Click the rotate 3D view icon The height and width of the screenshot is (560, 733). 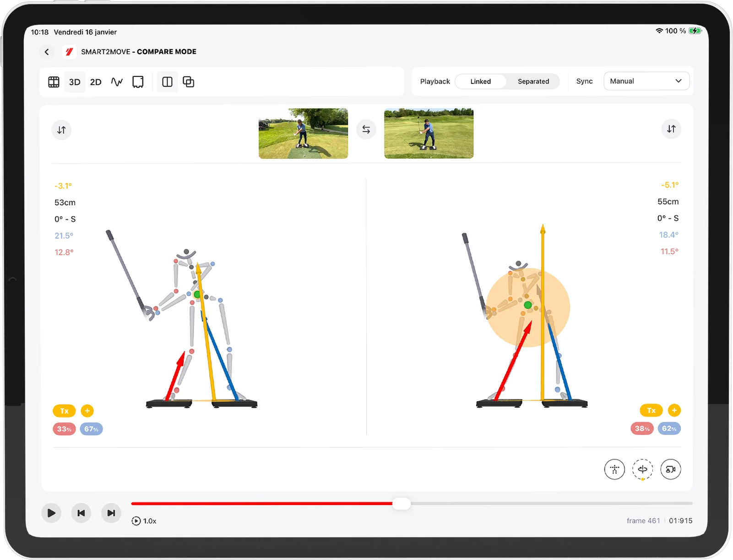click(x=642, y=469)
